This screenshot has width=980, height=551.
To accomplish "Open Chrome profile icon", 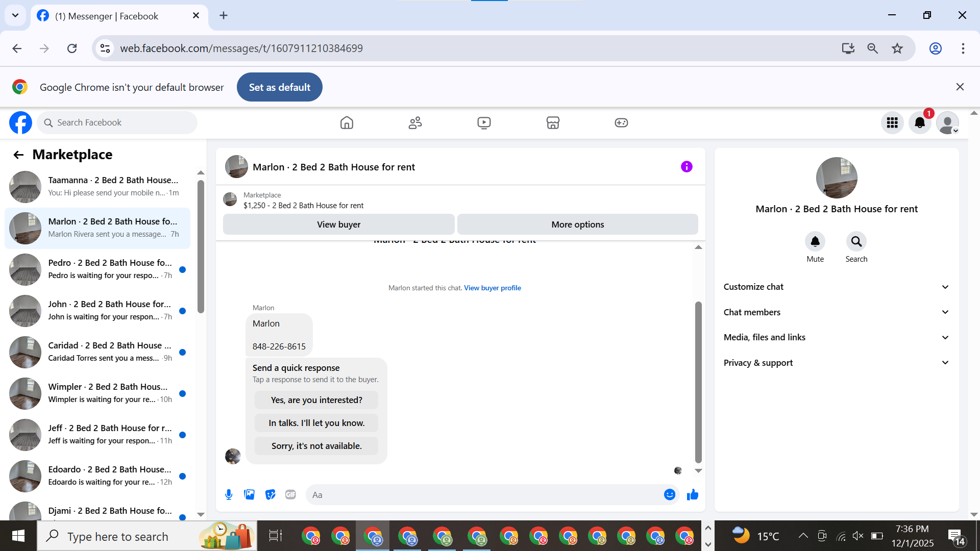I will (x=935, y=48).
